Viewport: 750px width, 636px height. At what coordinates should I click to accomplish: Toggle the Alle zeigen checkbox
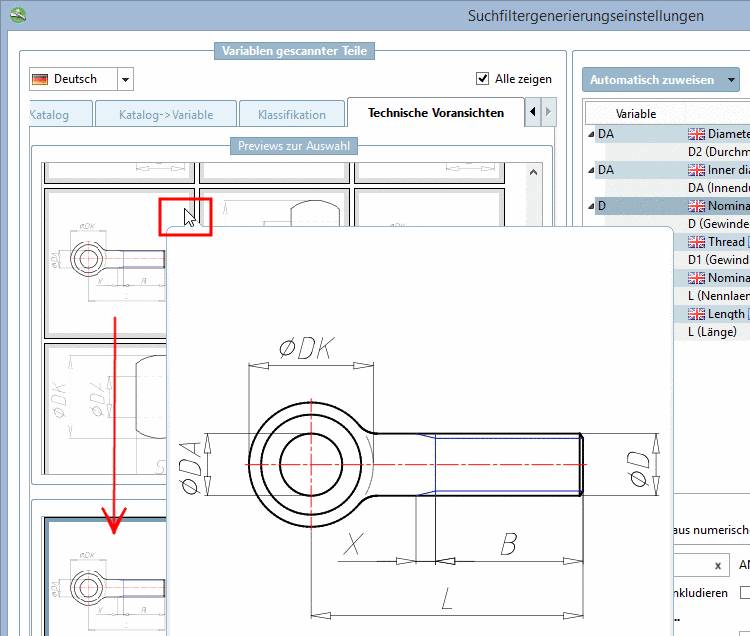point(482,78)
